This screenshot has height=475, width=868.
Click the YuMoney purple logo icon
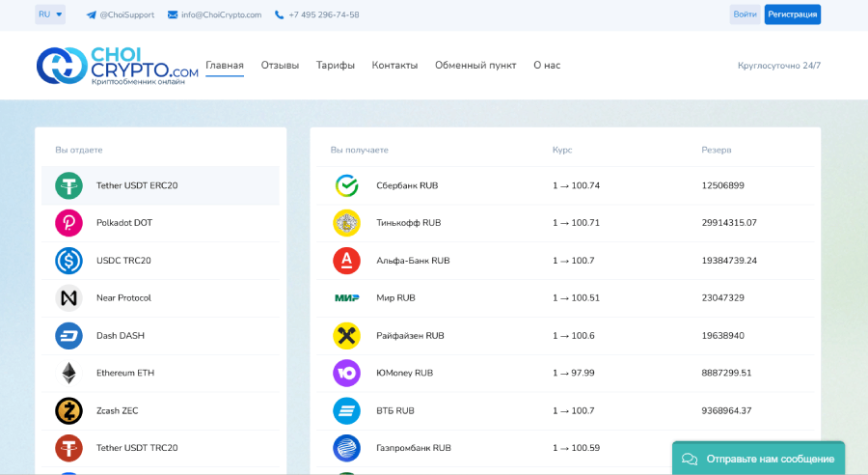point(346,373)
